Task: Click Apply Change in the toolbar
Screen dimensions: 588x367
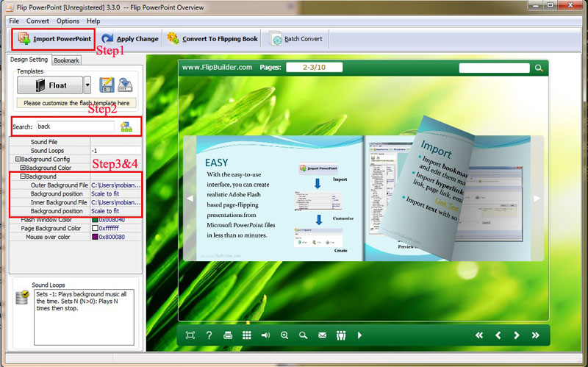Action: point(130,39)
